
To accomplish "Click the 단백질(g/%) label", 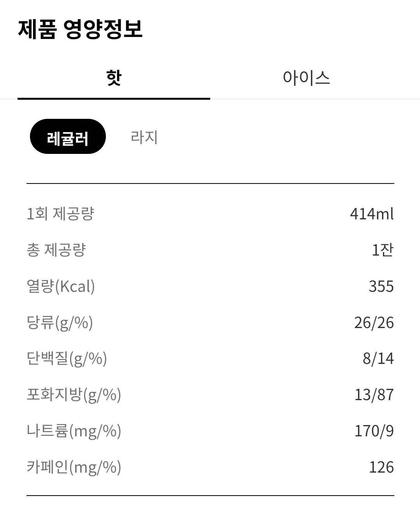I will 67,358.
